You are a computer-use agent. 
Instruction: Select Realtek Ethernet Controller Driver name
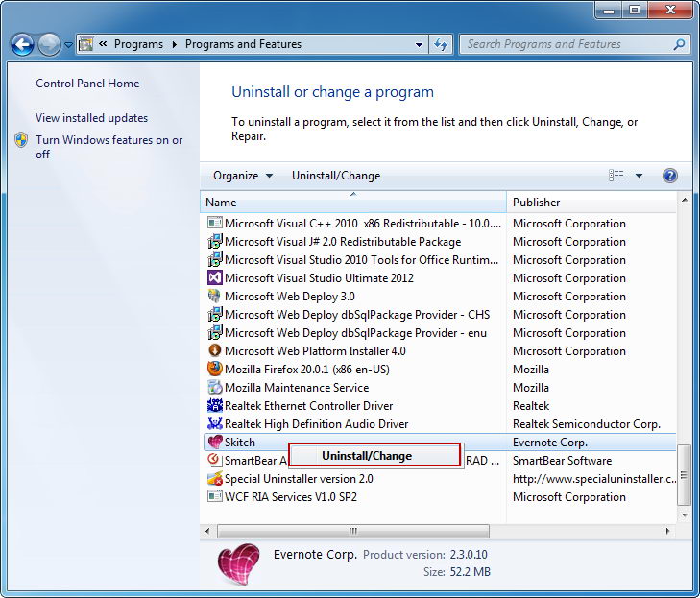coord(309,406)
